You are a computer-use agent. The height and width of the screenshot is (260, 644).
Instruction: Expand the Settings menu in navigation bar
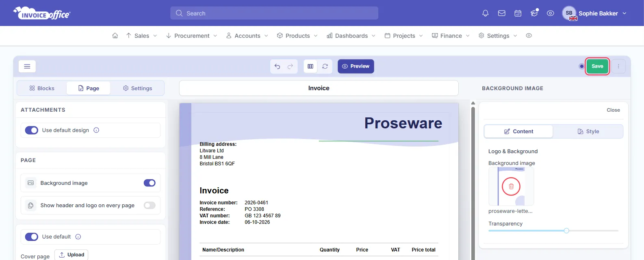498,36
